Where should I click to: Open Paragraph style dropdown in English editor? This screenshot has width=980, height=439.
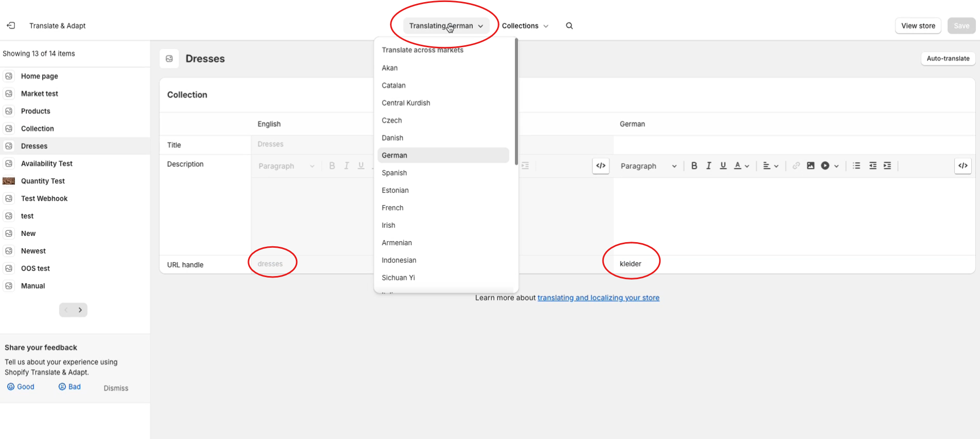(x=286, y=166)
